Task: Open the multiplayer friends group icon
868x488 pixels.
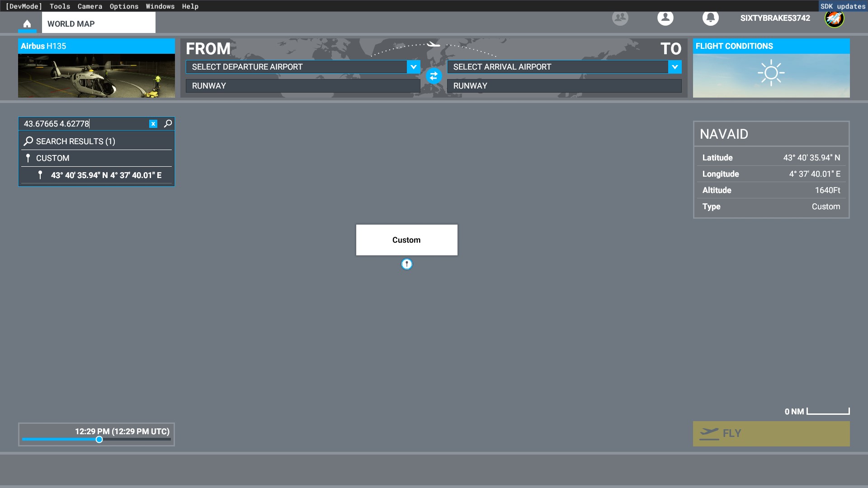Action: [x=620, y=18]
